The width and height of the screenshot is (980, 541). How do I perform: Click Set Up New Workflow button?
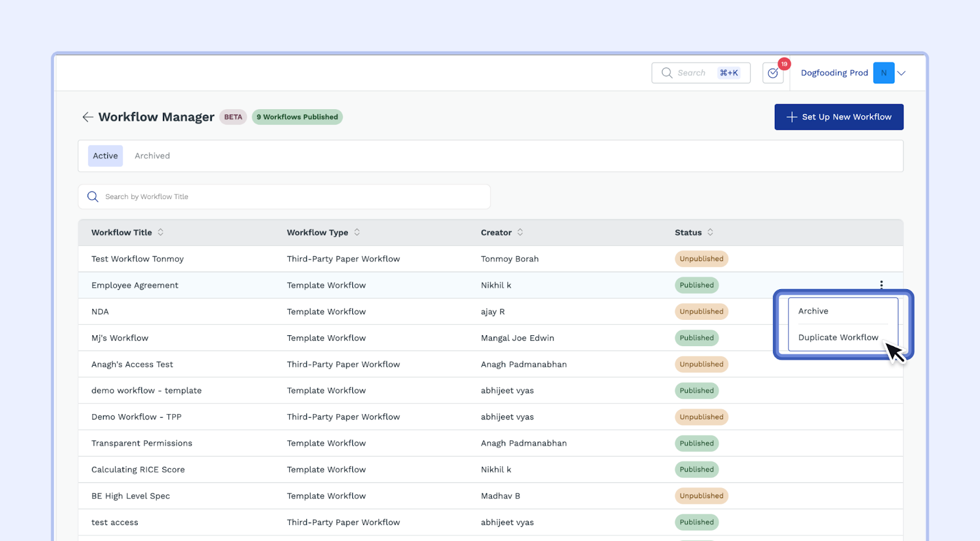(839, 117)
